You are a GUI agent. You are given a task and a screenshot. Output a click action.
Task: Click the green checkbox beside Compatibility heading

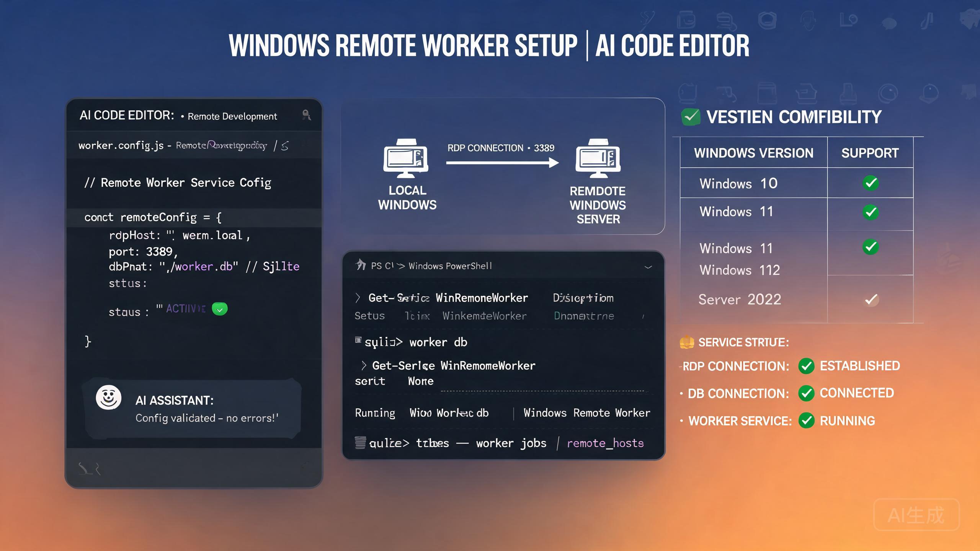691,117
